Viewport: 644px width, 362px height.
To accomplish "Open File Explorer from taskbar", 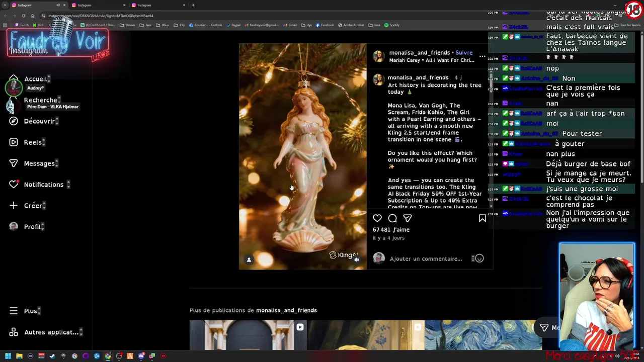I will (x=19, y=356).
